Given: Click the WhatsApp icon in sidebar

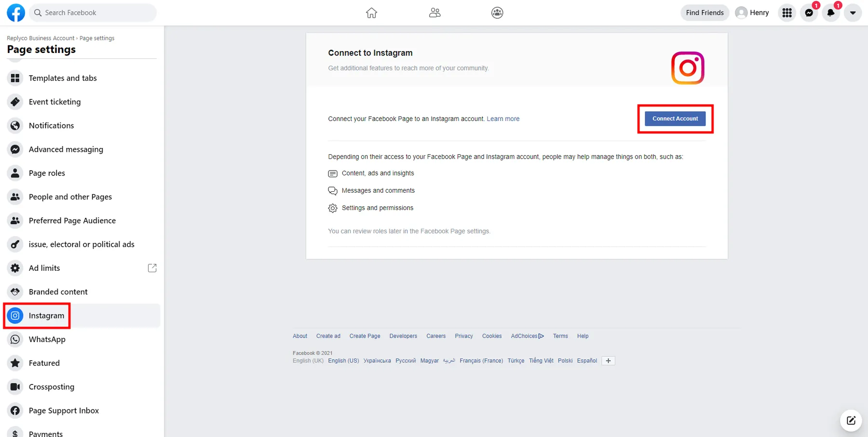Looking at the screenshot, I should pyautogui.click(x=15, y=339).
